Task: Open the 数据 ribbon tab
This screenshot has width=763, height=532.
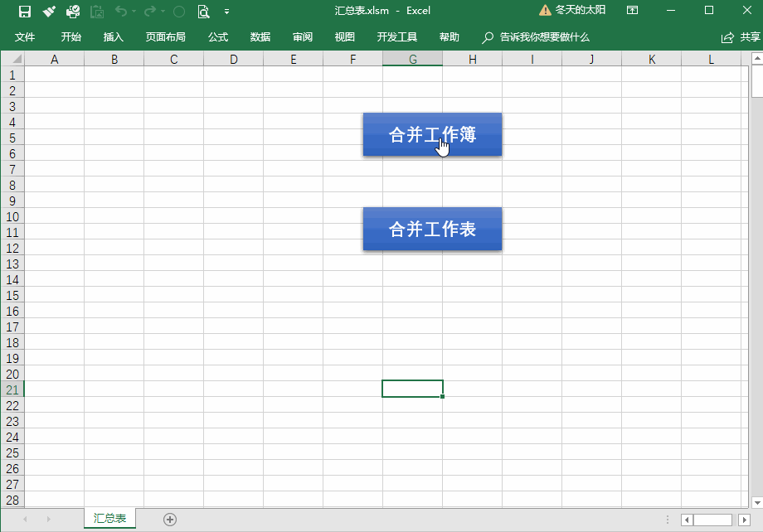Action: coord(260,37)
